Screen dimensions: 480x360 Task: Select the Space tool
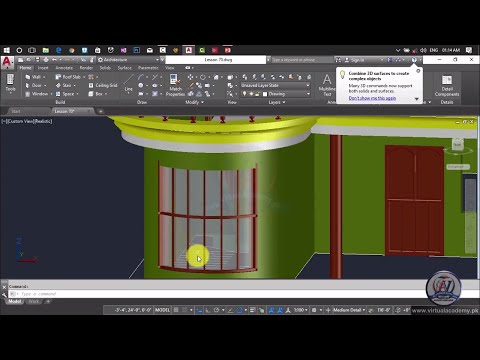click(x=65, y=94)
